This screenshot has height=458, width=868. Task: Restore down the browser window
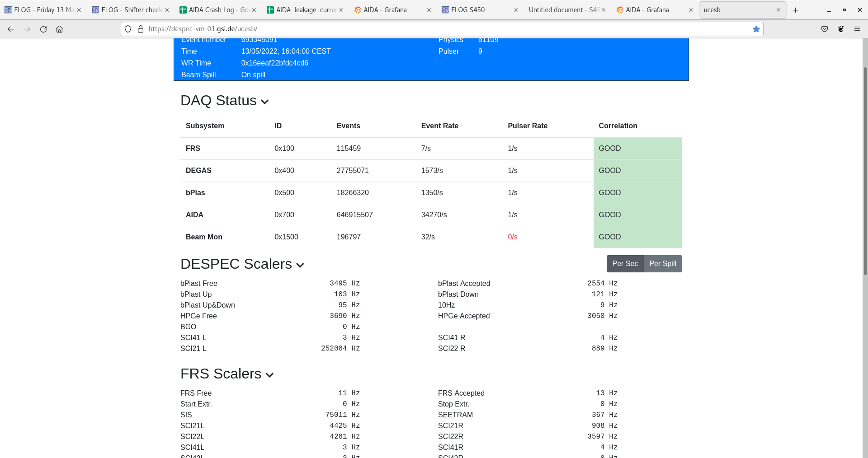click(844, 10)
